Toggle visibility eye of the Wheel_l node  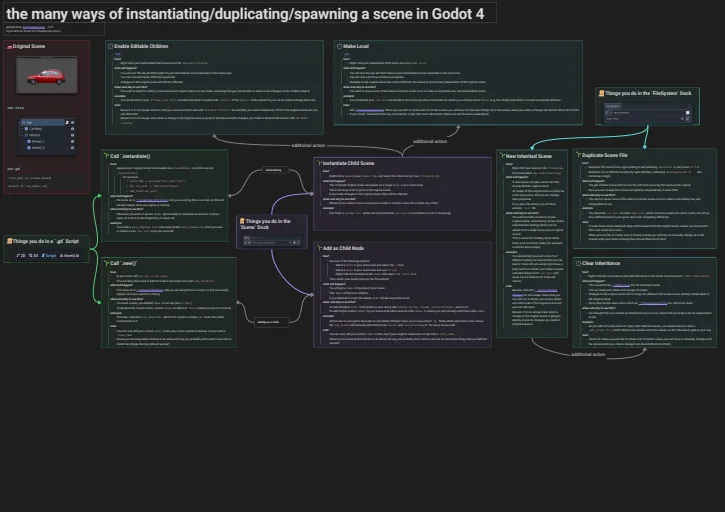click(x=72, y=142)
